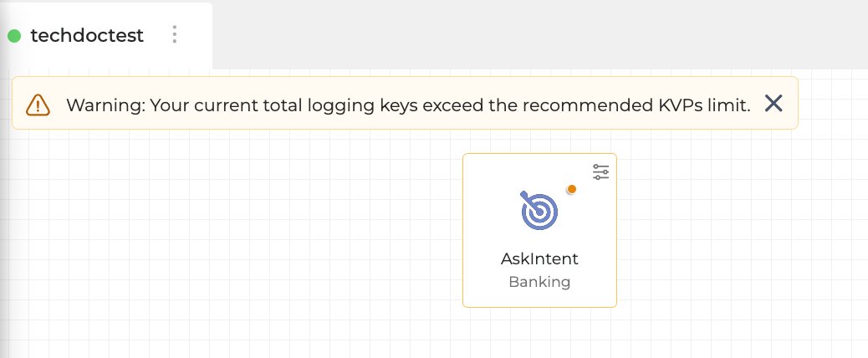This screenshot has height=358, width=868.
Task: Click the orange status dot on the AskIntent node
Action: point(572,189)
